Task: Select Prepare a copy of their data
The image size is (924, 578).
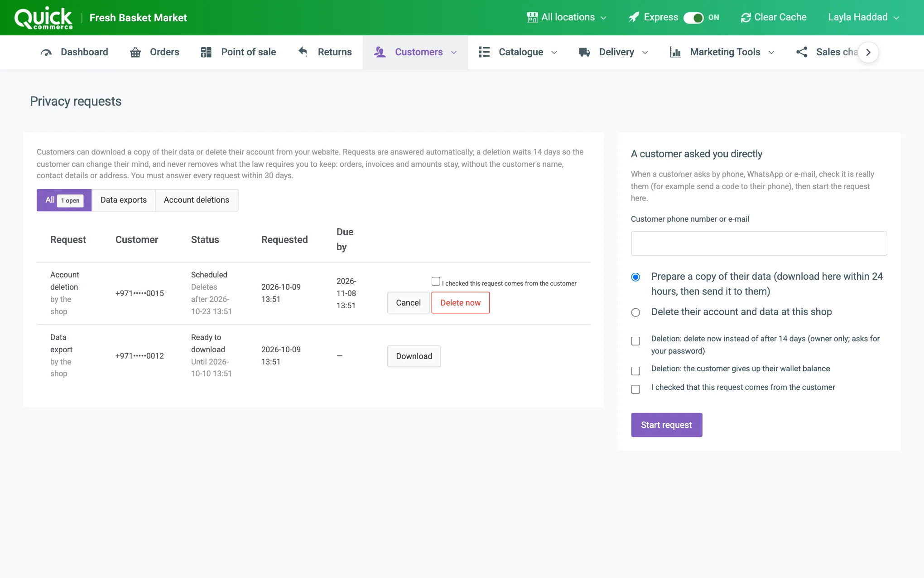Action: click(635, 277)
